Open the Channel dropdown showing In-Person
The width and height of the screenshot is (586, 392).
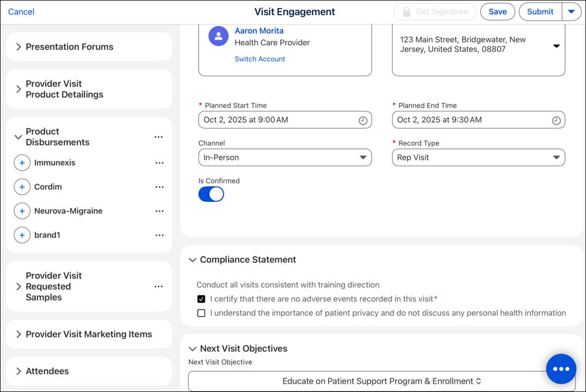click(x=285, y=157)
